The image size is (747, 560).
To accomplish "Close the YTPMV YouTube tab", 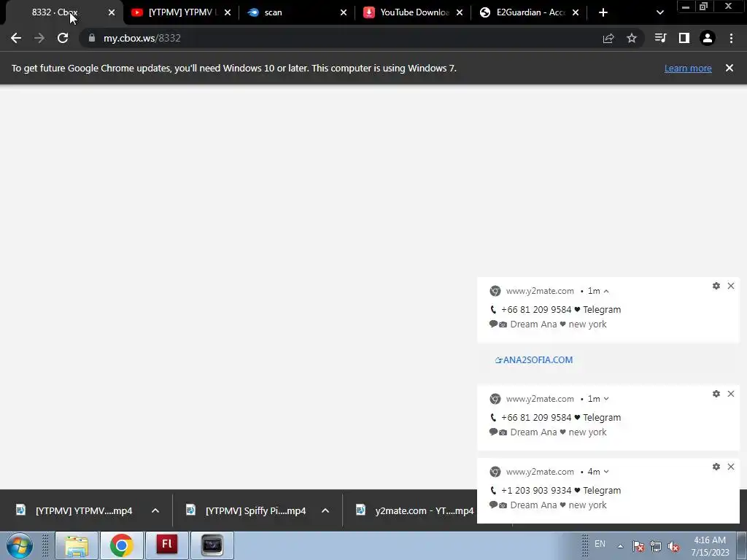I will pyautogui.click(x=228, y=12).
